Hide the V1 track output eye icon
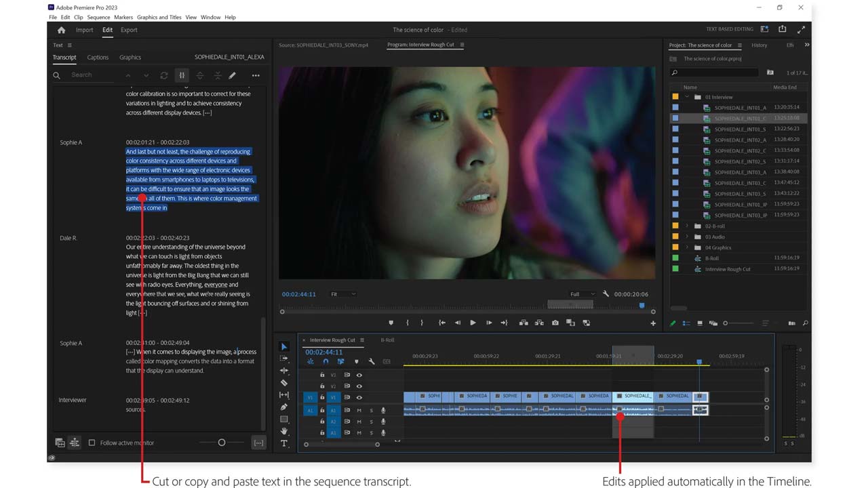 click(x=359, y=398)
